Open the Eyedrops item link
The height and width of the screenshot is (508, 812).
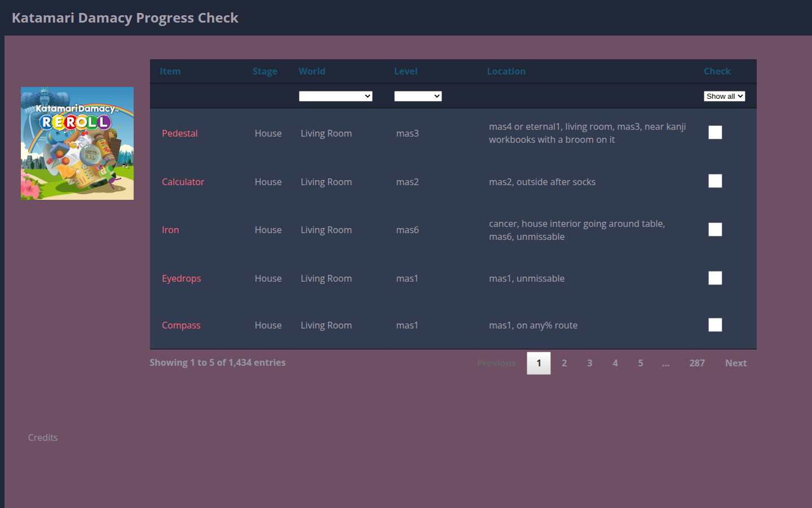182,278
